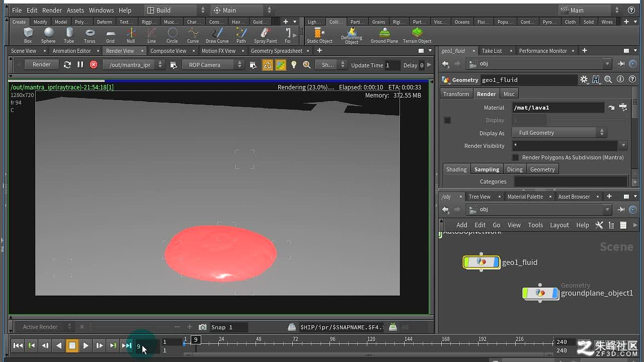This screenshot has width=644, height=362.
Task: Click the Deforming Object shelf tool
Action: pos(352,36)
